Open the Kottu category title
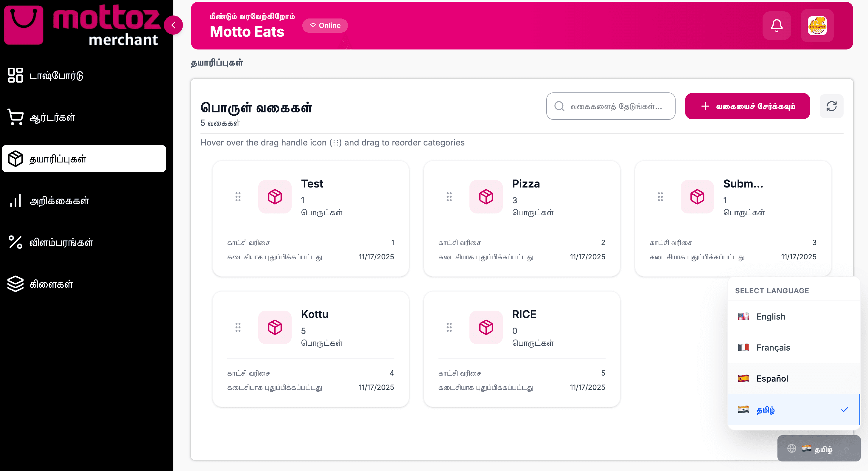This screenshot has height=471, width=868. [x=315, y=314]
